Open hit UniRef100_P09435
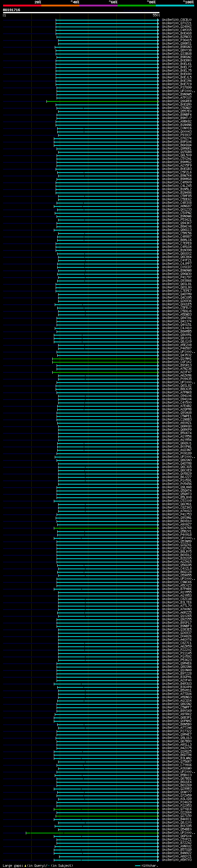 (x=176, y=379)
